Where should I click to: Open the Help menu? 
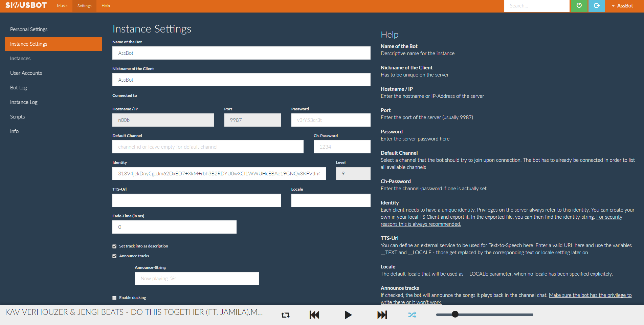pyautogui.click(x=106, y=6)
